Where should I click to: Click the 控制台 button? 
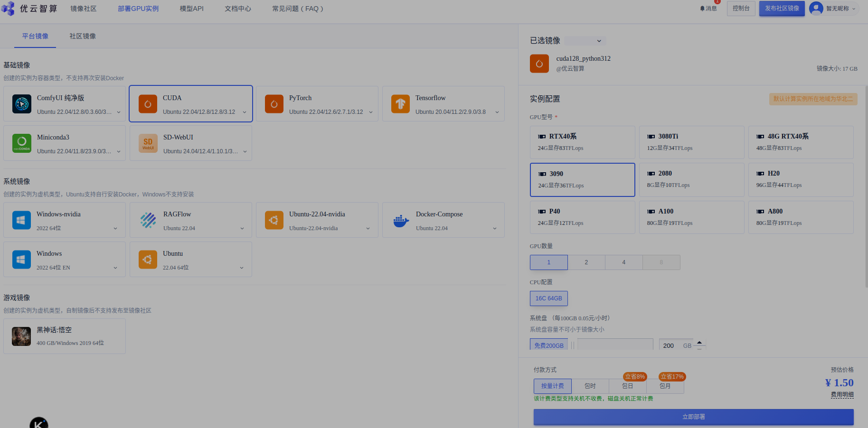(x=741, y=8)
